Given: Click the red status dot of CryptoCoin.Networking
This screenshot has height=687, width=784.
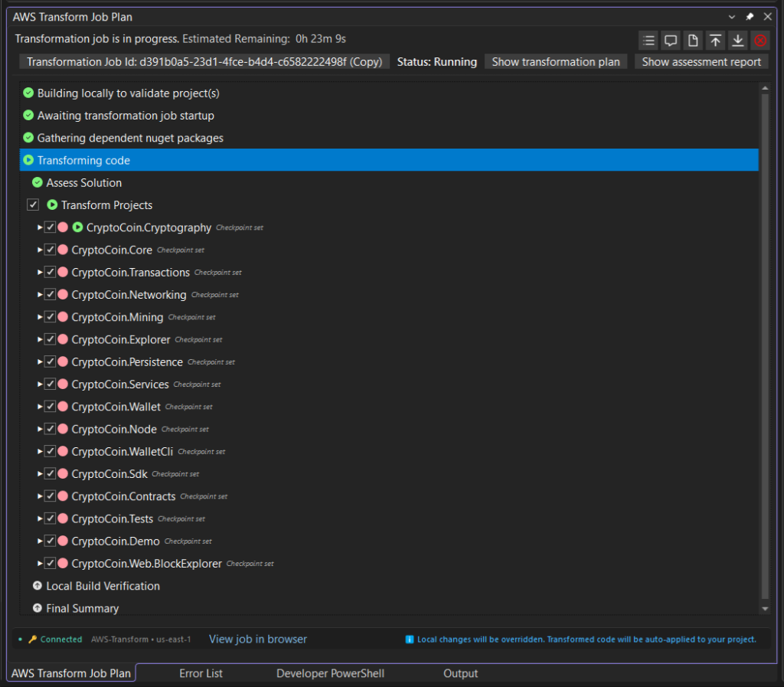Looking at the screenshot, I should click(63, 295).
